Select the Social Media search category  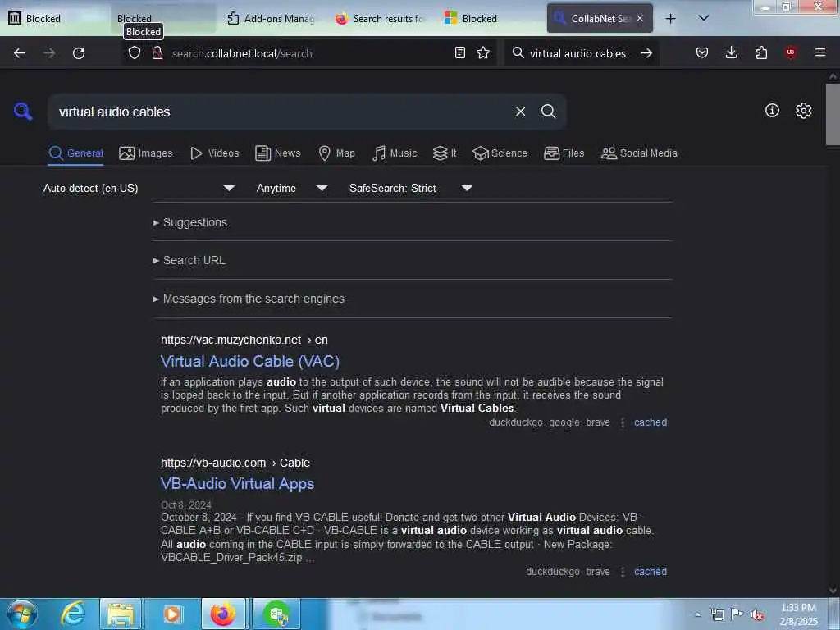pos(639,153)
